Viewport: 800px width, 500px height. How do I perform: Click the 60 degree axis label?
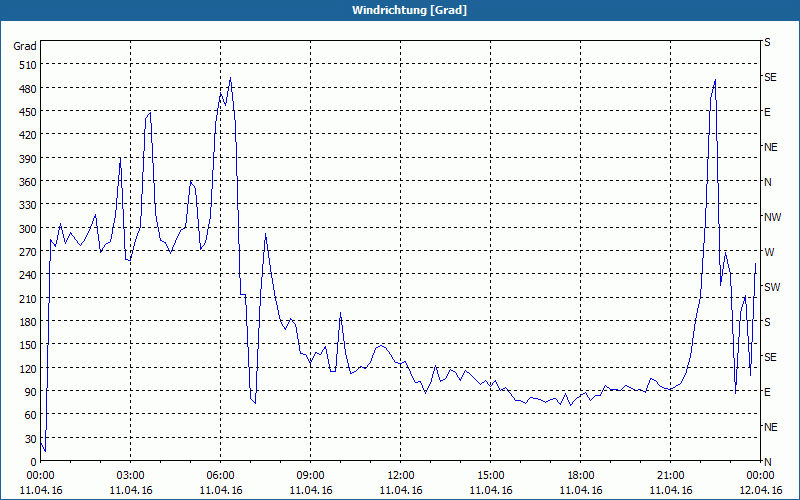(31, 415)
